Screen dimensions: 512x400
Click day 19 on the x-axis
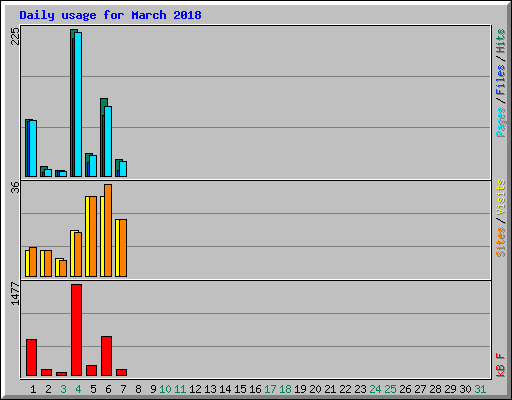[300, 389]
